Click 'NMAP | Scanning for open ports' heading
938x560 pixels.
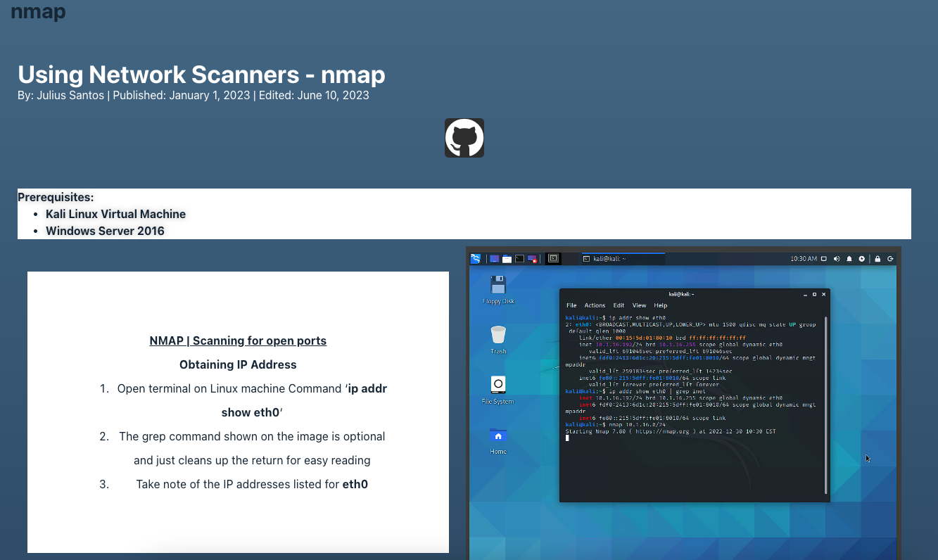[238, 341]
